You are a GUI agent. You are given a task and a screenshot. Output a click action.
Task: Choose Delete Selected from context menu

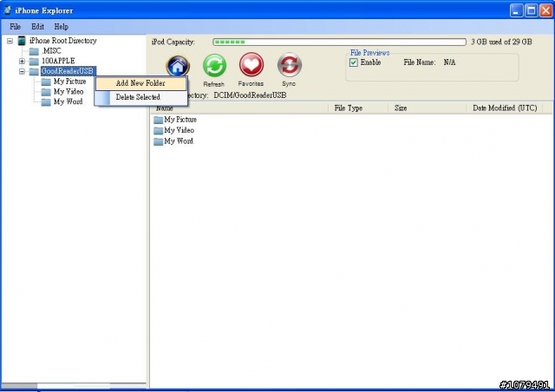click(140, 97)
